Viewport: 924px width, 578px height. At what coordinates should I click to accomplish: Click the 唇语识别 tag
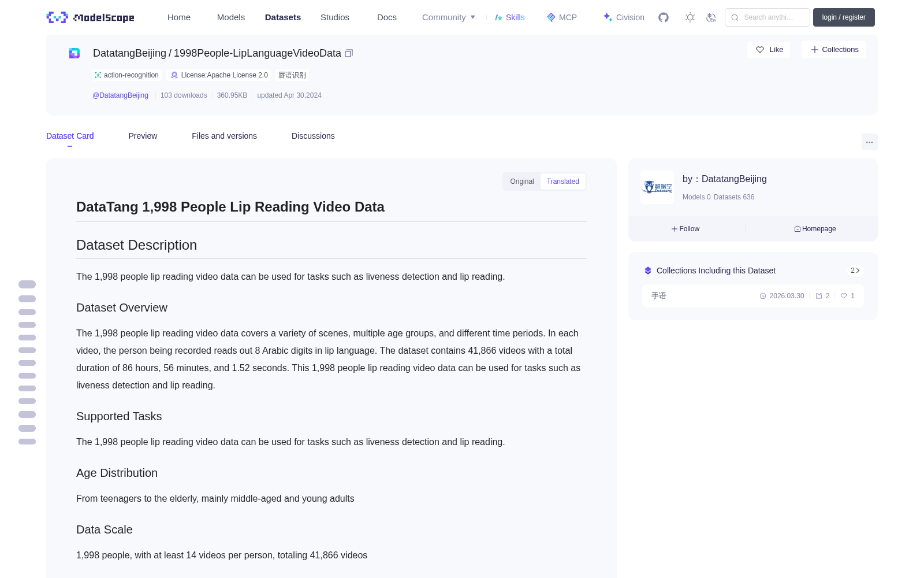292,75
